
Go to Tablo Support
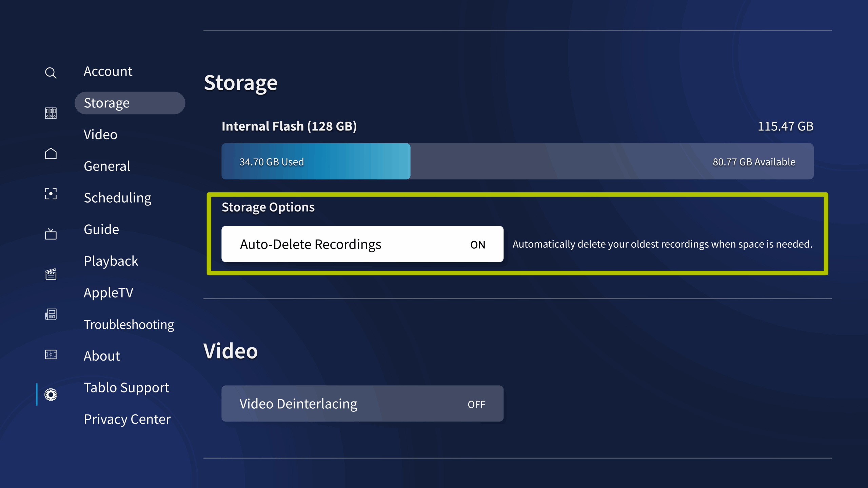[x=126, y=387]
